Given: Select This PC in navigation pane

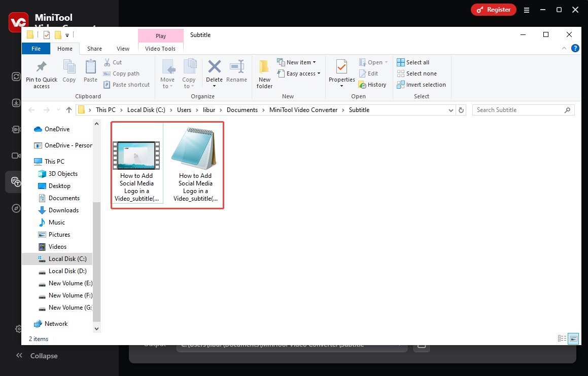Looking at the screenshot, I should 49,162.
